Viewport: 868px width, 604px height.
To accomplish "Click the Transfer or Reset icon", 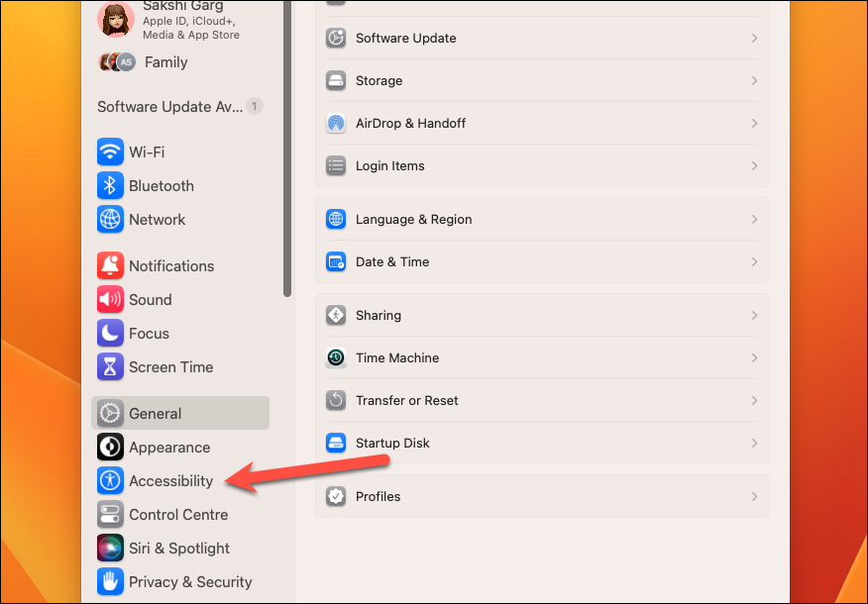I will [x=336, y=400].
